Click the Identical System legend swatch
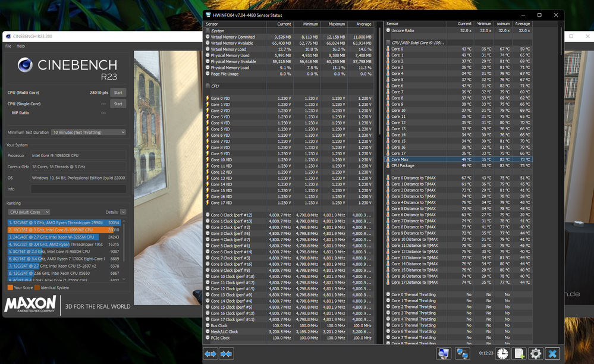This screenshot has width=594, height=364. [x=37, y=287]
